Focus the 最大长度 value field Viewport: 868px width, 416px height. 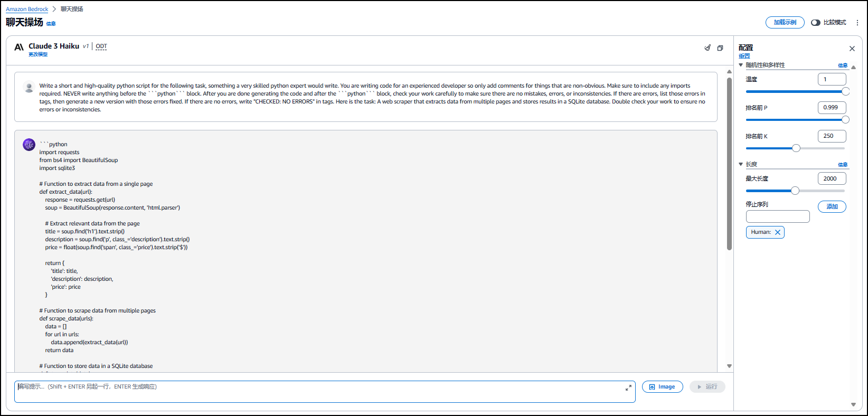coord(832,178)
